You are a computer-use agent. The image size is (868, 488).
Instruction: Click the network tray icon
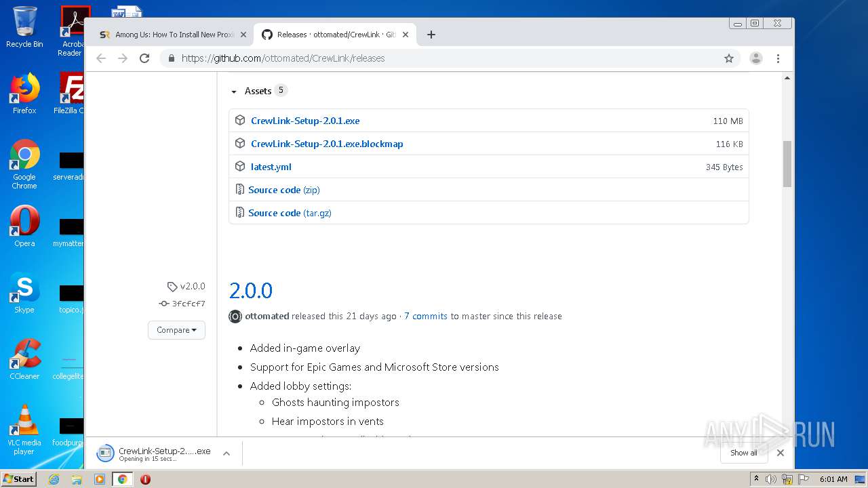[787, 479]
